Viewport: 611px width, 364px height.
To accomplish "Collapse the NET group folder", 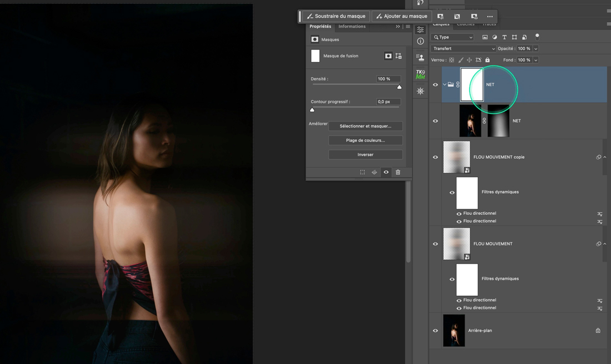I will pos(445,85).
